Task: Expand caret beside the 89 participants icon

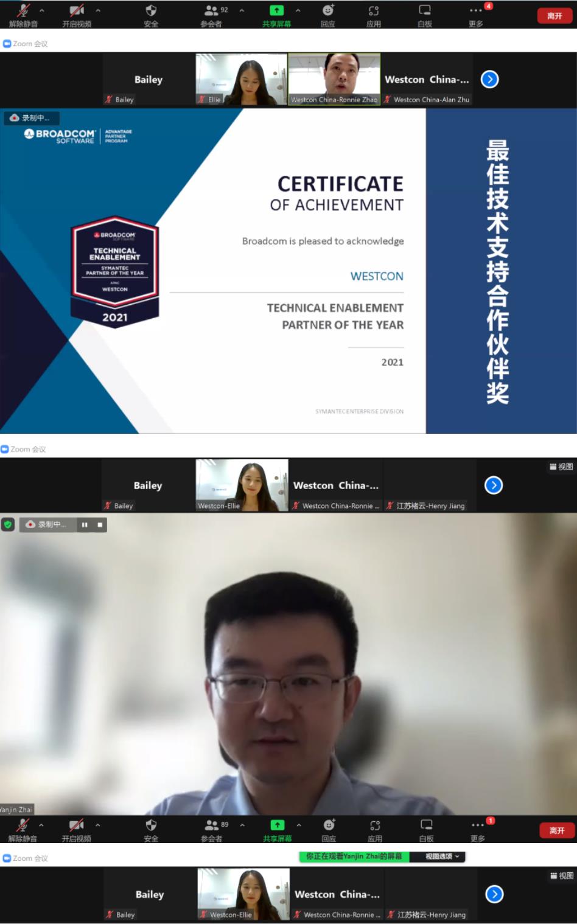Action: pos(242,825)
